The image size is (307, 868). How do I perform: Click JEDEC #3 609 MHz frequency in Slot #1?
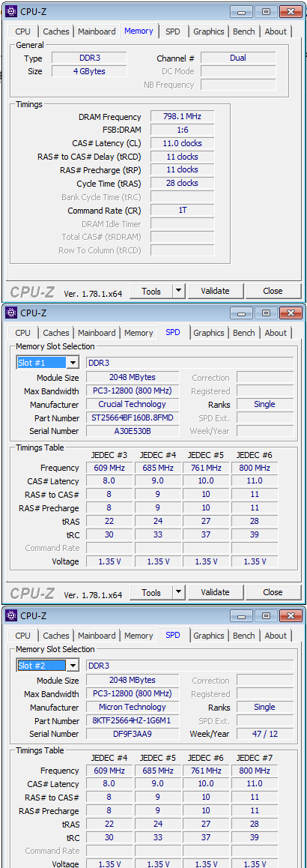pos(109,468)
